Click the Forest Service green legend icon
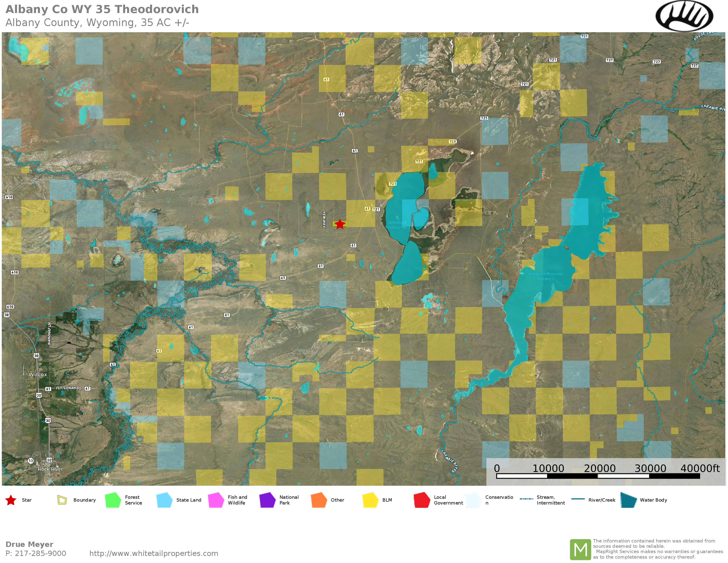This screenshot has width=728, height=563. 113,500
